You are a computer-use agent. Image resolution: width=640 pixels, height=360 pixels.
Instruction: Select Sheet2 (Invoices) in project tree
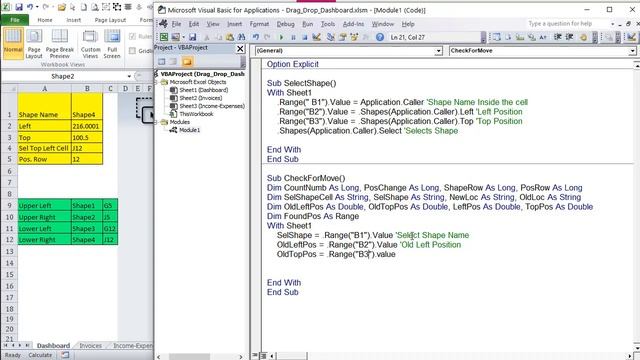point(200,98)
